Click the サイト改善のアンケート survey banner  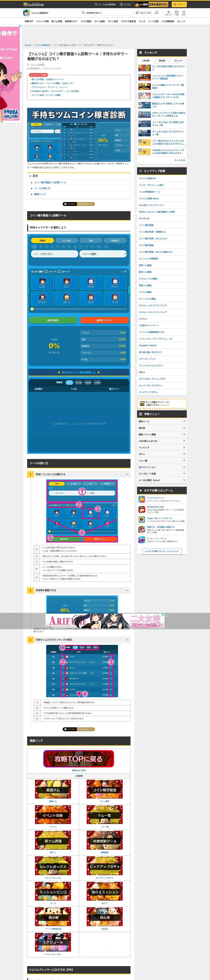click(x=162, y=403)
